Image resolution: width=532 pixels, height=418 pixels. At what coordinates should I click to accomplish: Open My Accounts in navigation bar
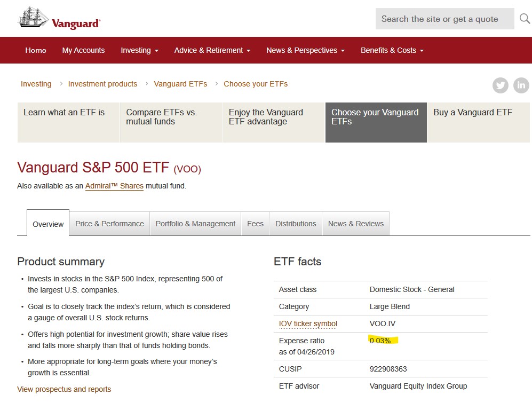click(x=83, y=50)
